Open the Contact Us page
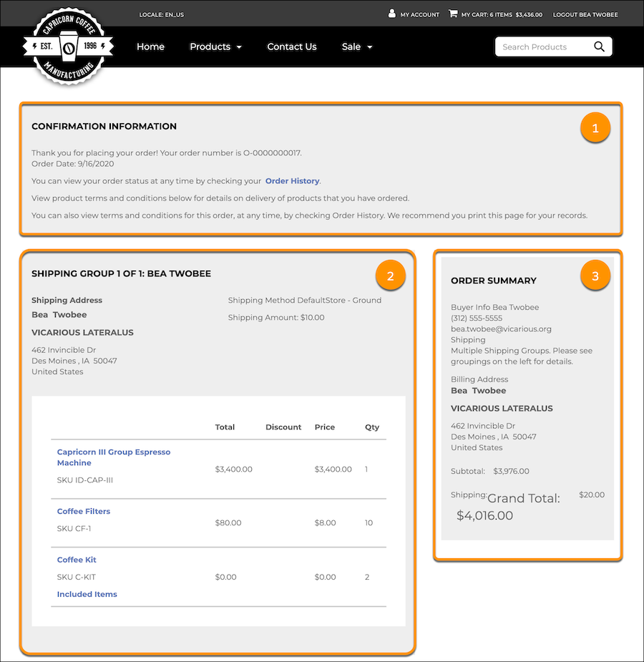The height and width of the screenshot is (662, 644). pos(291,47)
